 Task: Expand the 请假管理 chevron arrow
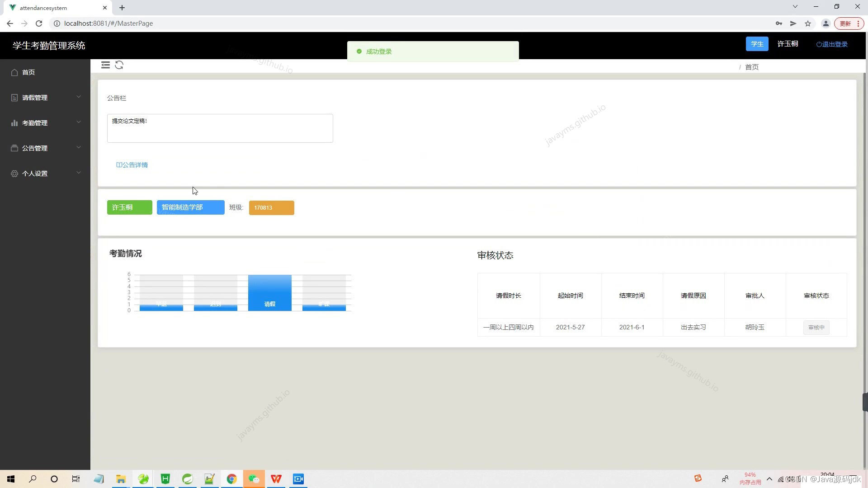pyautogui.click(x=79, y=97)
